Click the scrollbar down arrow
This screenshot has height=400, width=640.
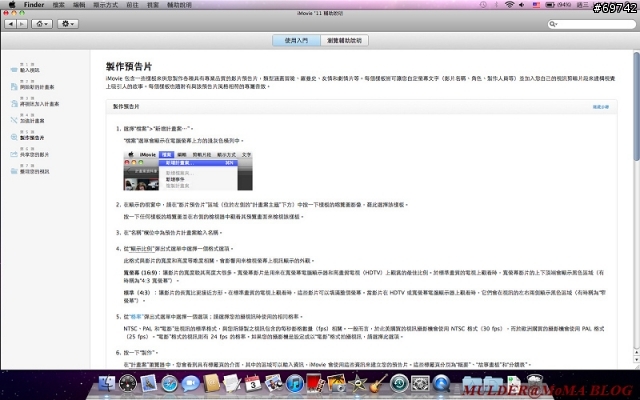tap(636, 360)
